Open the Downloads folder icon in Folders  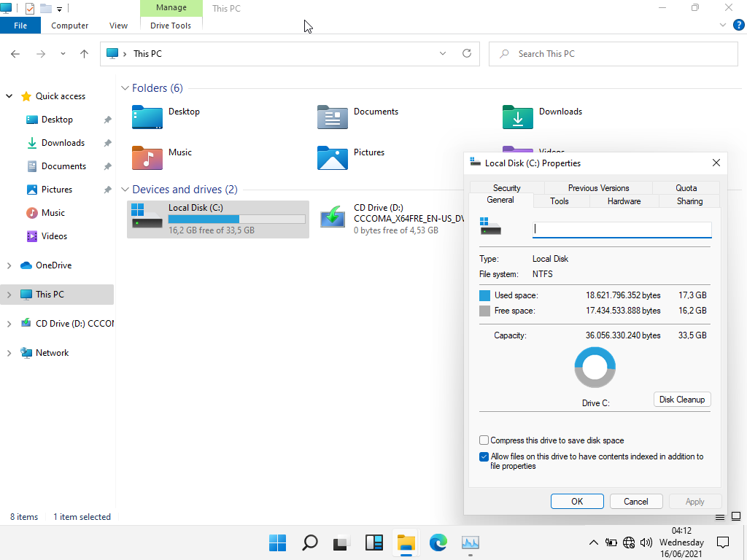click(x=518, y=117)
